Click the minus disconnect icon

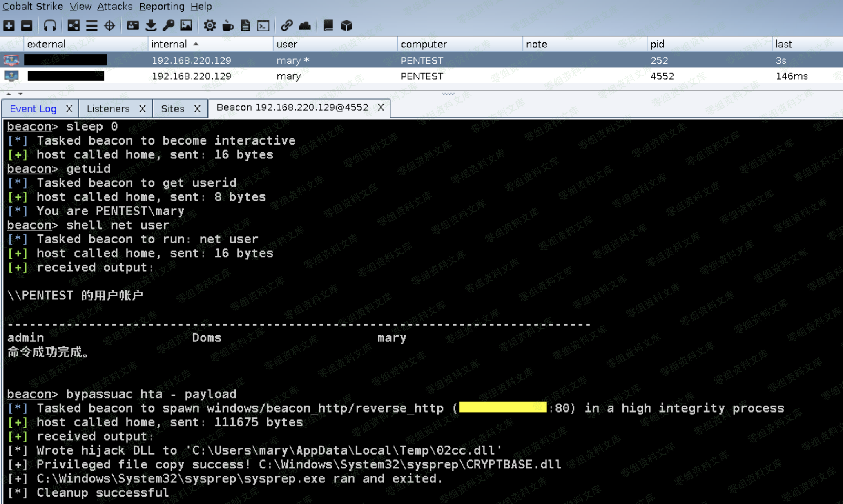click(x=27, y=26)
